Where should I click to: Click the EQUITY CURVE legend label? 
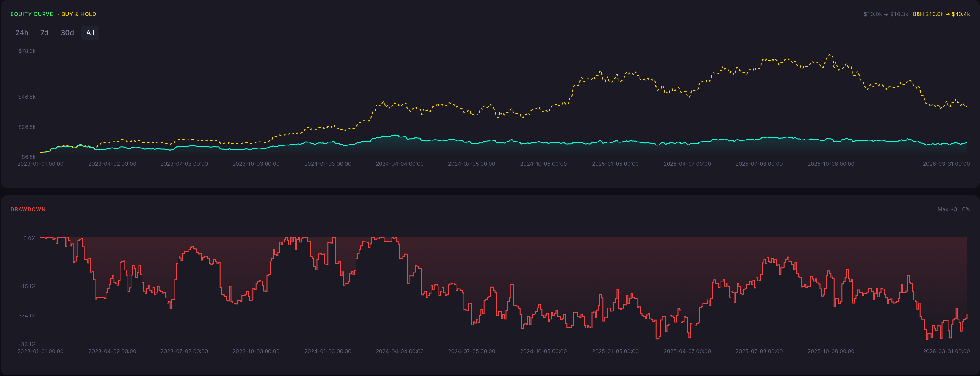pos(32,14)
